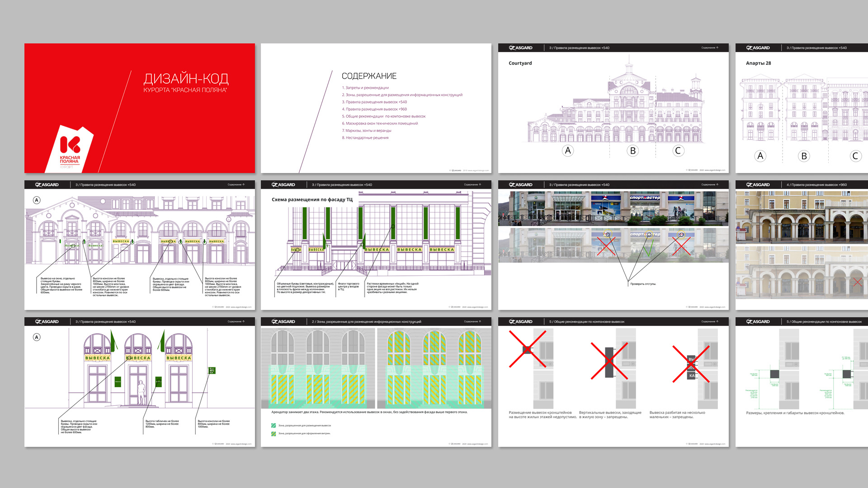Select the Проверить отступы caption

click(643, 284)
